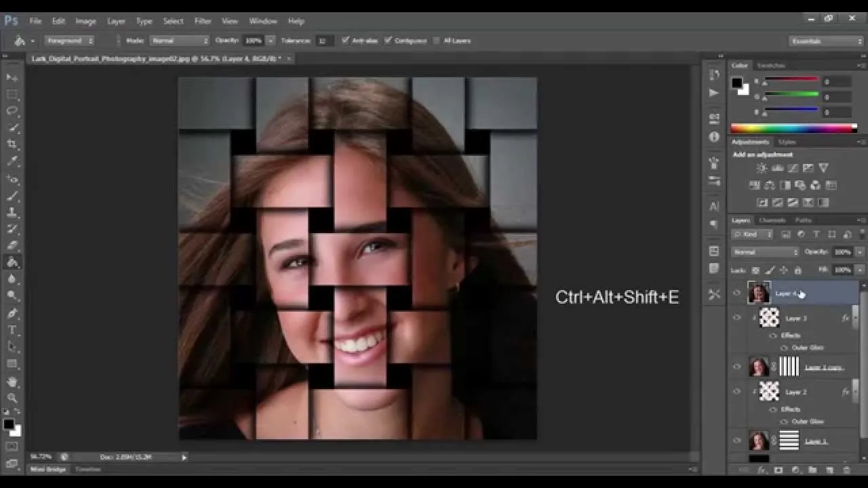Select the Lasso tool
Image resolution: width=868 pixels, height=488 pixels.
12,110
